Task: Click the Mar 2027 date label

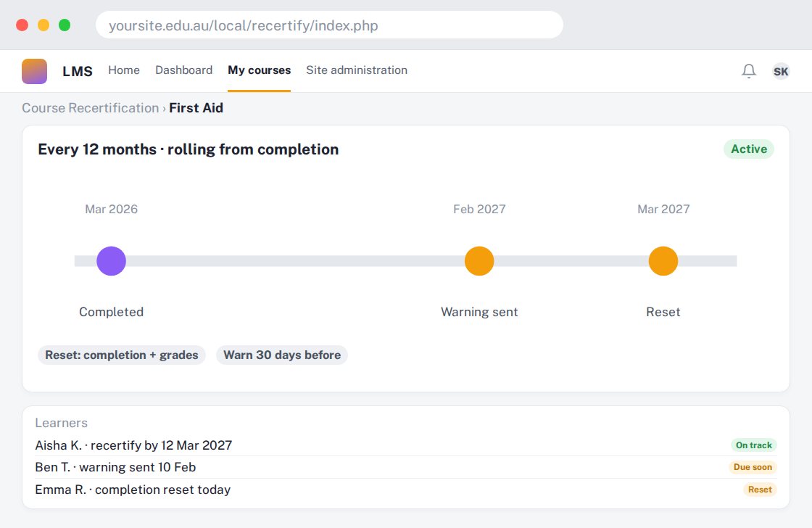Action: tap(663, 209)
